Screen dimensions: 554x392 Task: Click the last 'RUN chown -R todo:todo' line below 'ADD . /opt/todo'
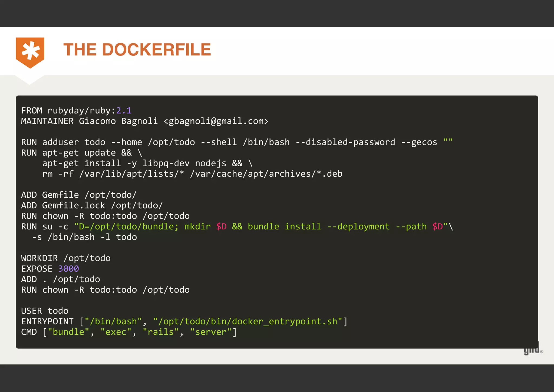tap(105, 290)
